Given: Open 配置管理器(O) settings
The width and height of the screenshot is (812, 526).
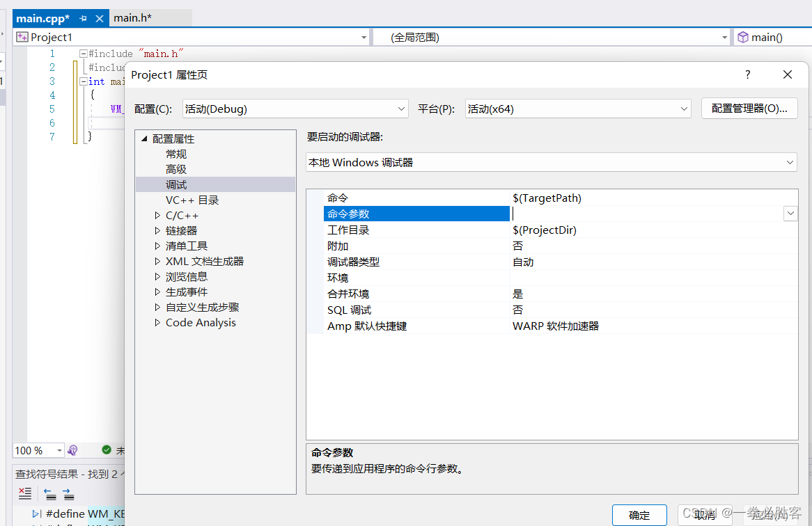Looking at the screenshot, I should [x=749, y=108].
